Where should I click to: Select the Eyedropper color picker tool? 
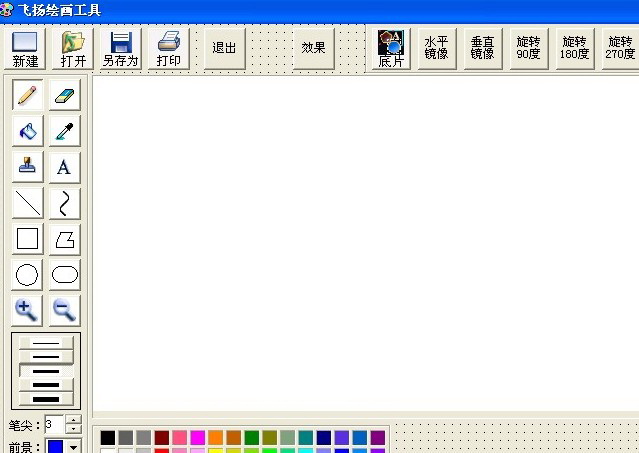pyautogui.click(x=65, y=131)
